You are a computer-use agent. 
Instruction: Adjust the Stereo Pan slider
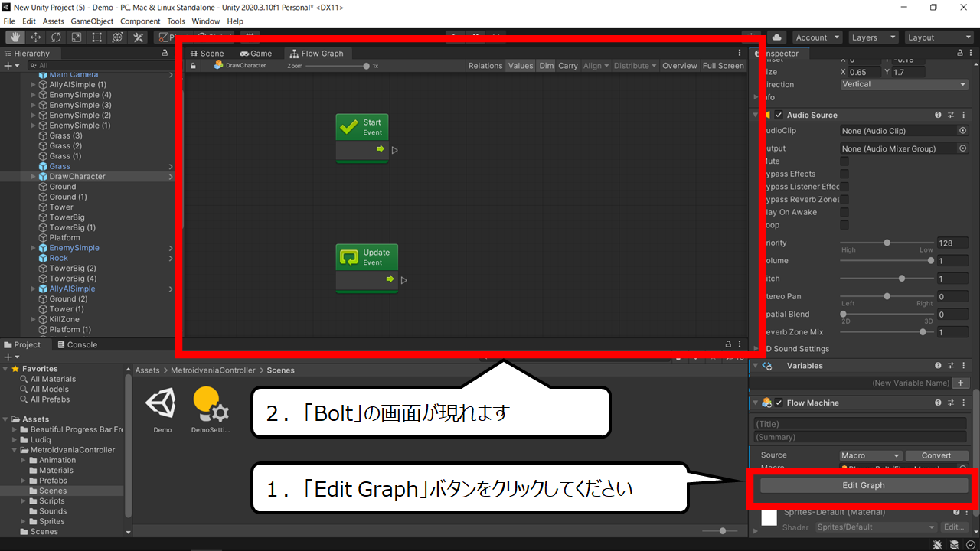pos(887,296)
